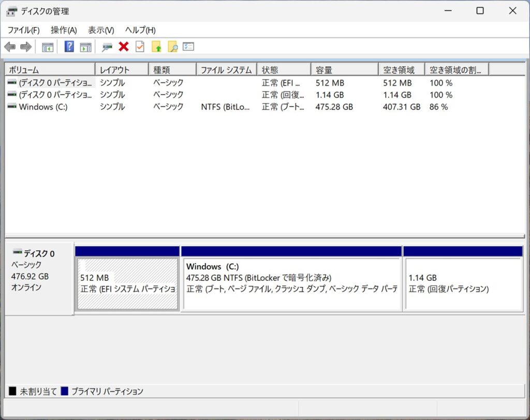This screenshot has height=420, width=530.
Task: Click the 86 % free percentage cell
Action: click(438, 107)
